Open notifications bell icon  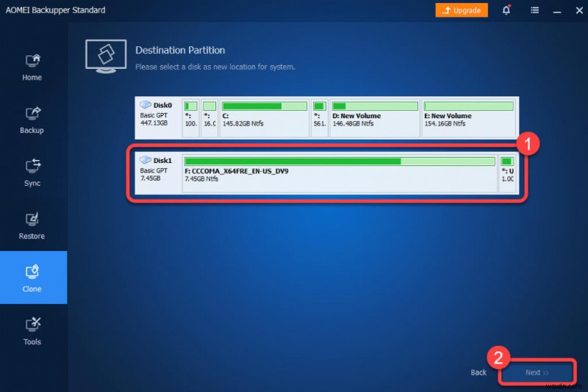(506, 10)
